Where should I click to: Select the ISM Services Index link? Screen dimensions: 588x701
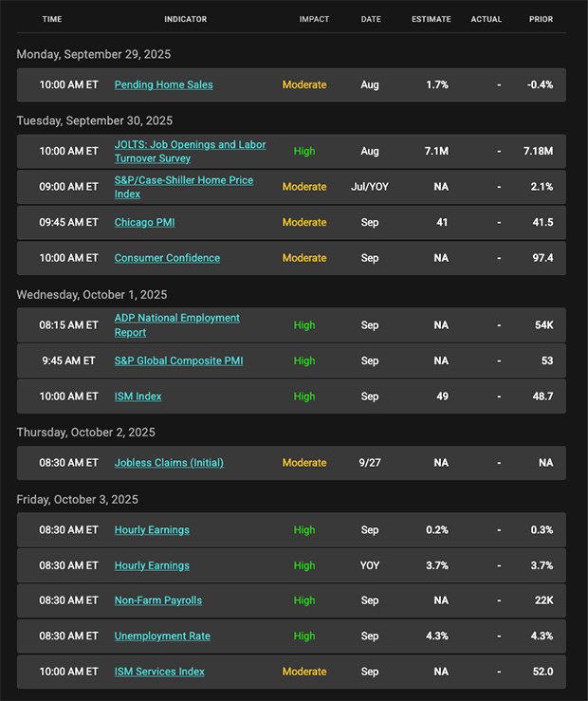point(159,672)
